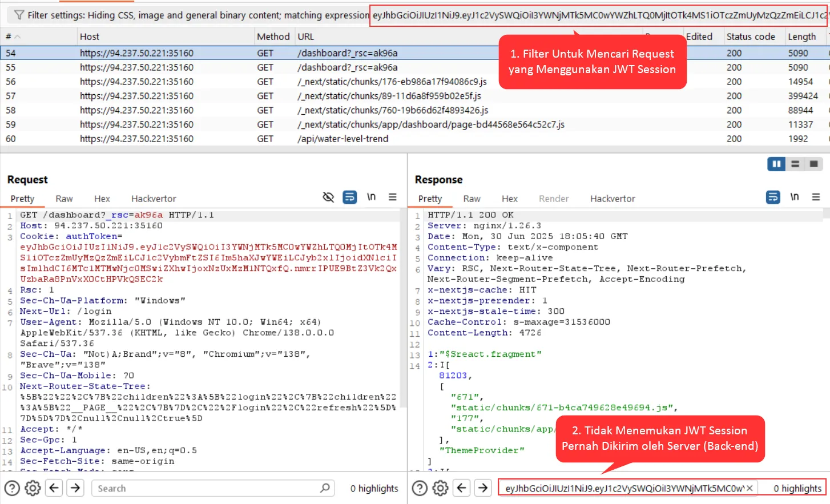Screen dimensions: 830x504
Task: Select row 59 dashboard page chunk request
Action: [x=415, y=124]
